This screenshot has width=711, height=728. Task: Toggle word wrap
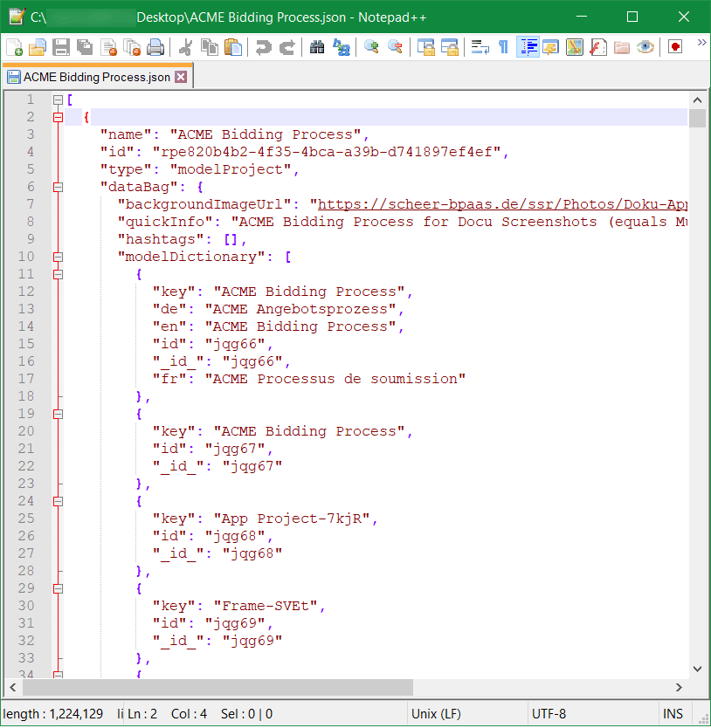click(479, 47)
